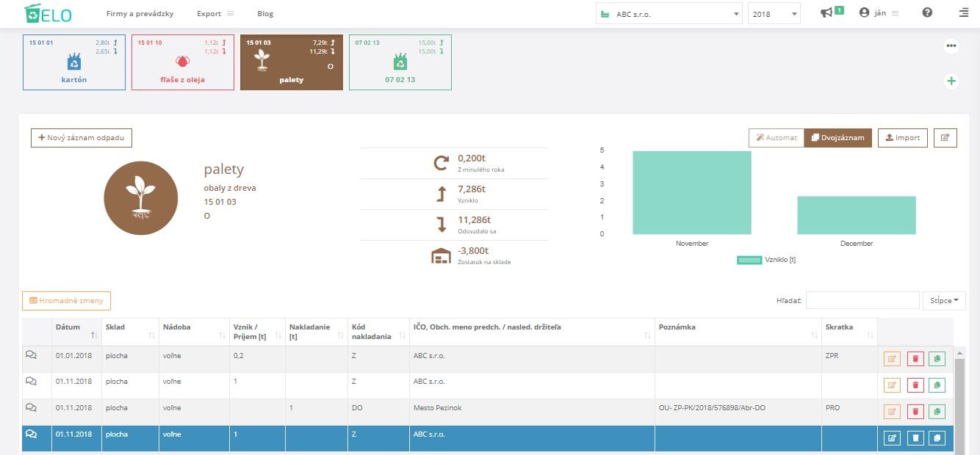Click Nový záznam odpadu button

click(x=82, y=138)
